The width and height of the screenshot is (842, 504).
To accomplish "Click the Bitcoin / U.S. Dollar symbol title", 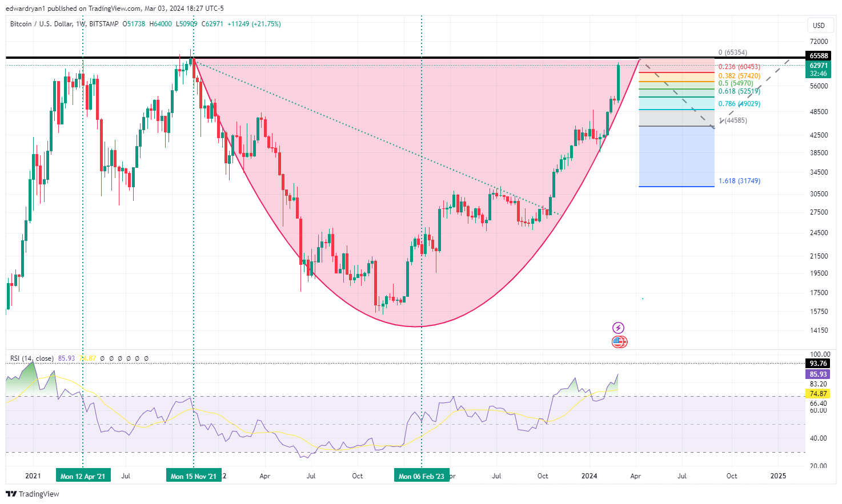I will coord(41,24).
